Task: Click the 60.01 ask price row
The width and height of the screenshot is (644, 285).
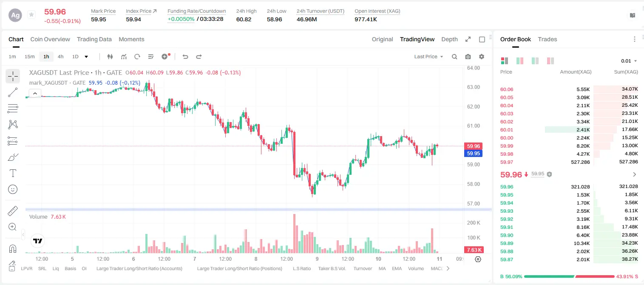Action: pyautogui.click(x=569, y=130)
